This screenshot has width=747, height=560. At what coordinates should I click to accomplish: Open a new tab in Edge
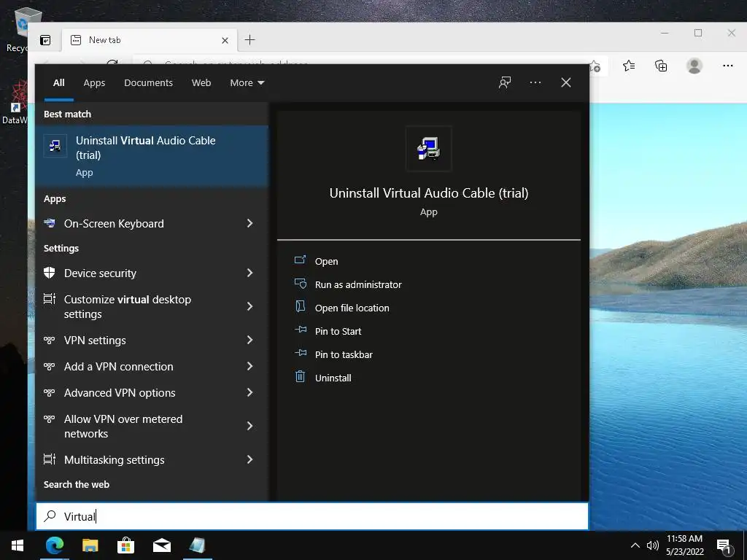coord(249,40)
